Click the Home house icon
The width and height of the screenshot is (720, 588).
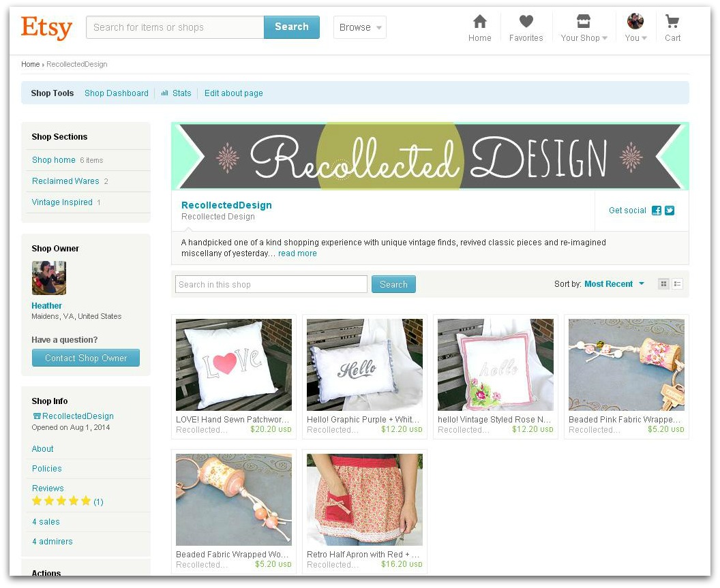[x=479, y=21]
